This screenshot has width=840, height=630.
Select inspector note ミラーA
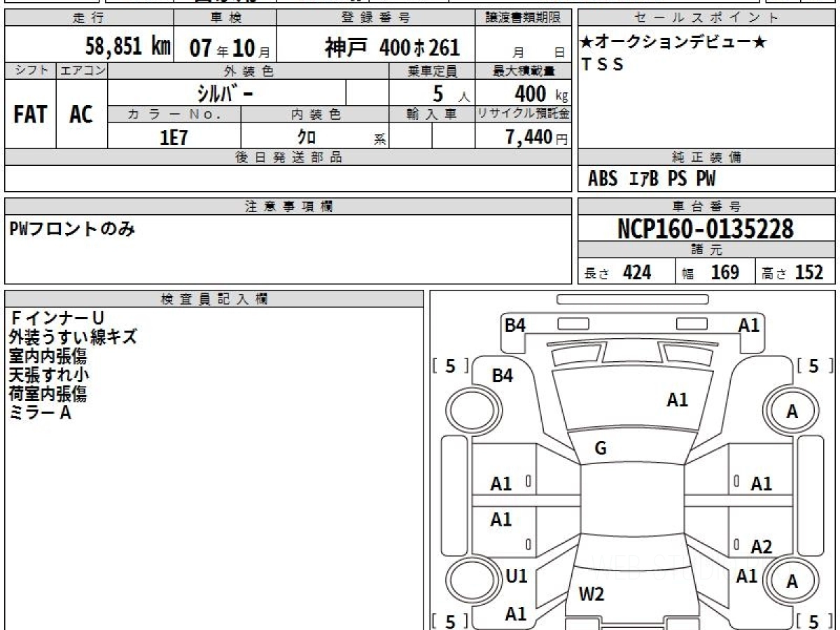41,413
